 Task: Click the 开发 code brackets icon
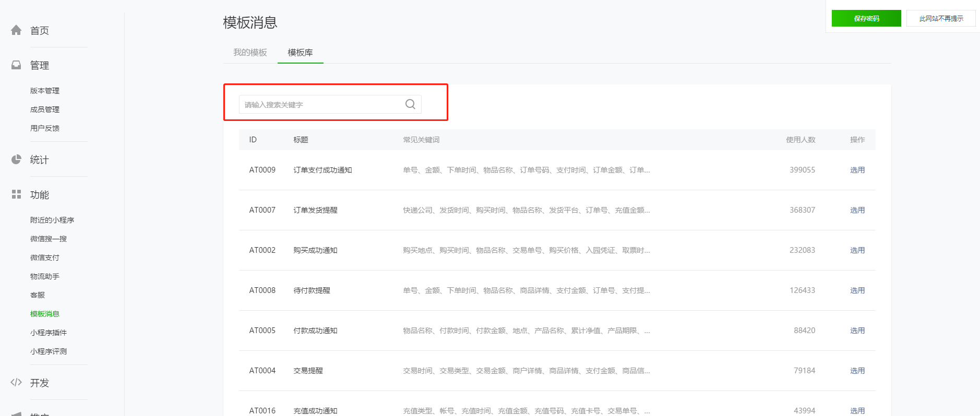point(16,382)
